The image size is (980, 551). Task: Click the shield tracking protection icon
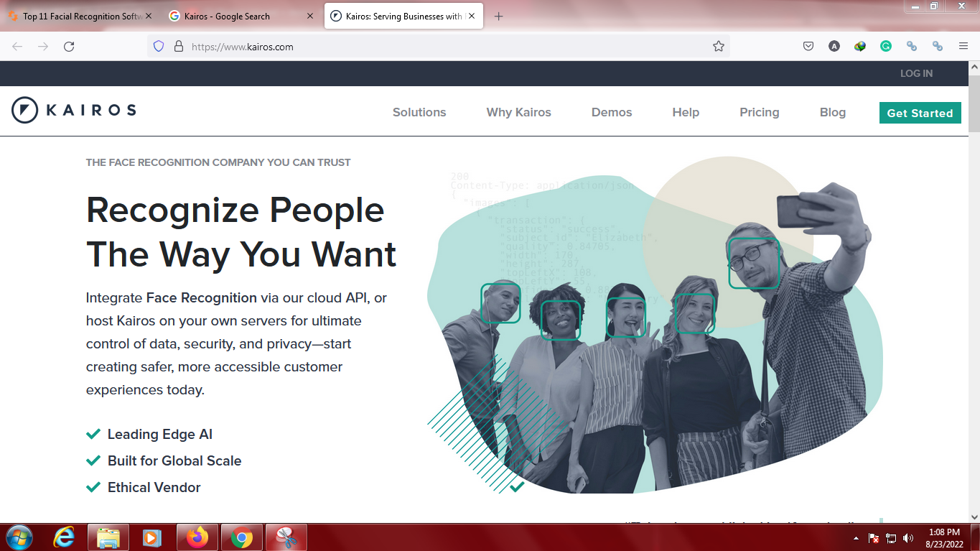159,47
